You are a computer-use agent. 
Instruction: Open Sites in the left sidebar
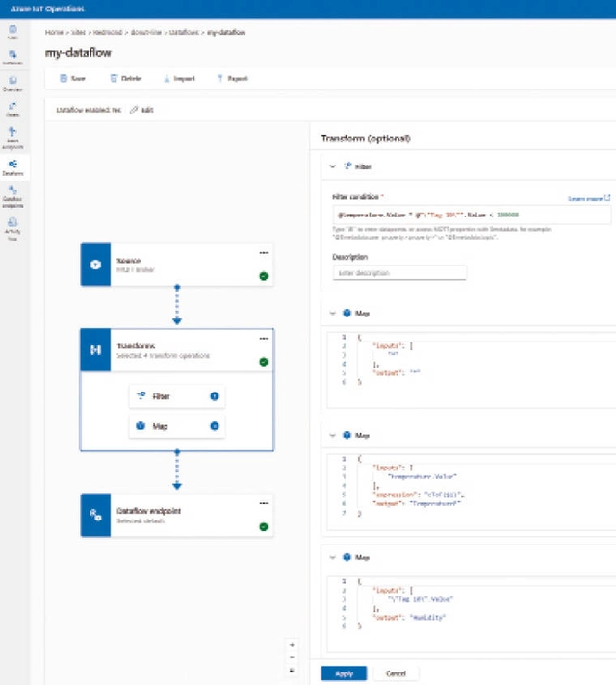point(13,33)
